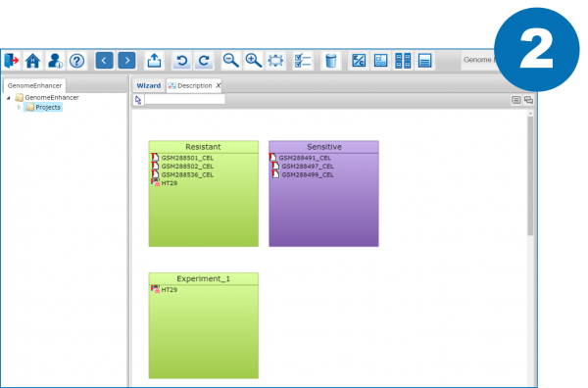Image resolution: width=588 pixels, height=388 pixels.
Task: Navigate forward with the right arrow button
Action: (x=126, y=61)
